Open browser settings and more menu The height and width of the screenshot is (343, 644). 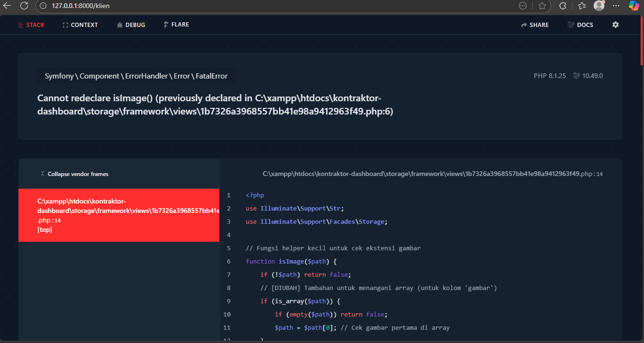(616, 6)
